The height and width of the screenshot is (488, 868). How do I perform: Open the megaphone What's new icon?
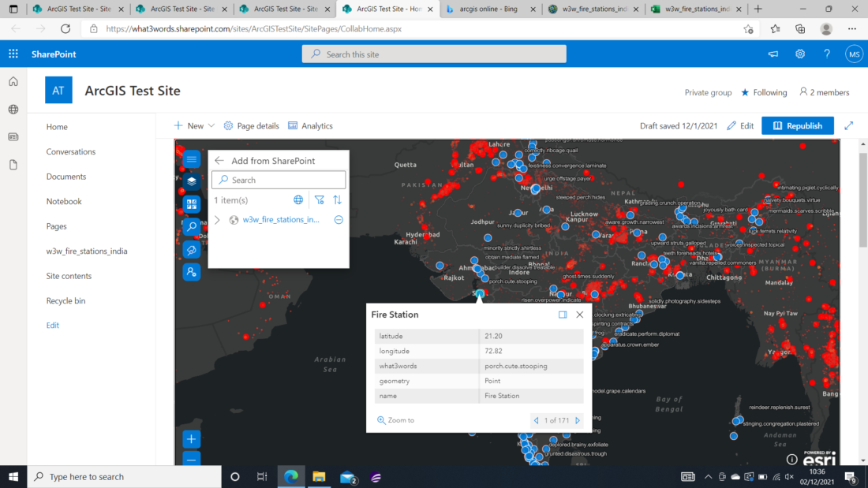(773, 54)
